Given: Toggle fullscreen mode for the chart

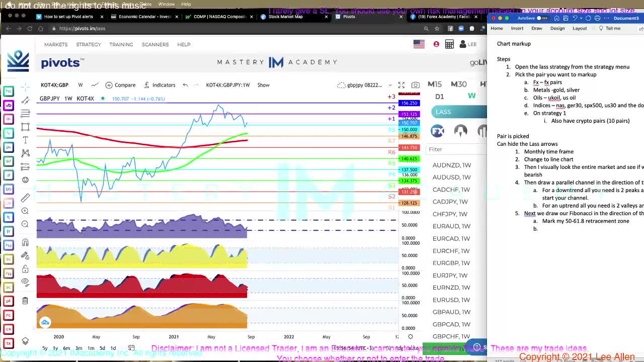Looking at the screenshot, I should (401, 85).
